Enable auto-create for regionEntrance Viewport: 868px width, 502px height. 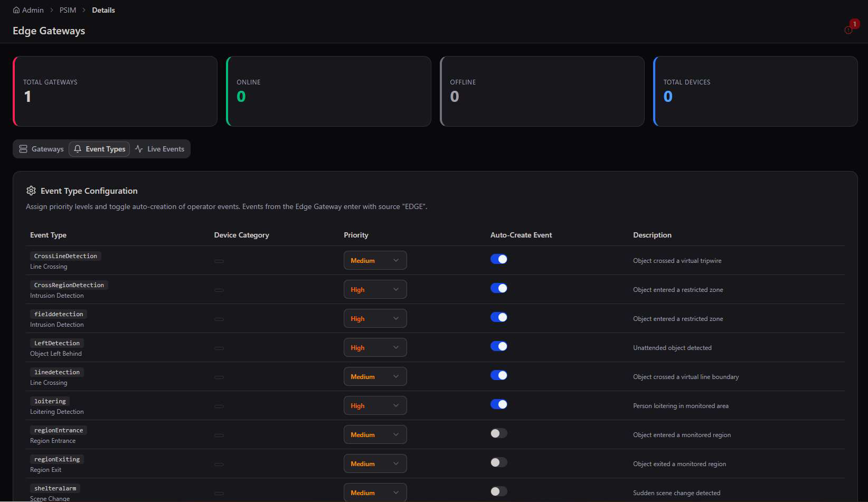499,433
